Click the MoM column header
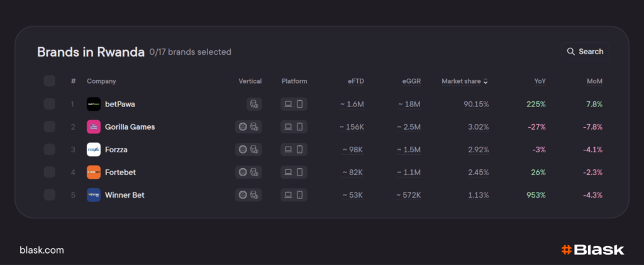The width and height of the screenshot is (644, 265). [x=595, y=81]
